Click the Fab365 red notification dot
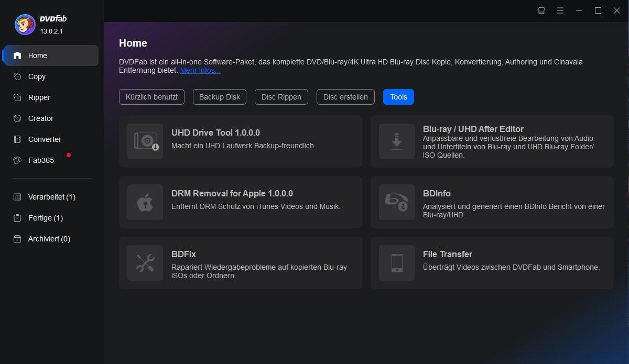 point(69,155)
